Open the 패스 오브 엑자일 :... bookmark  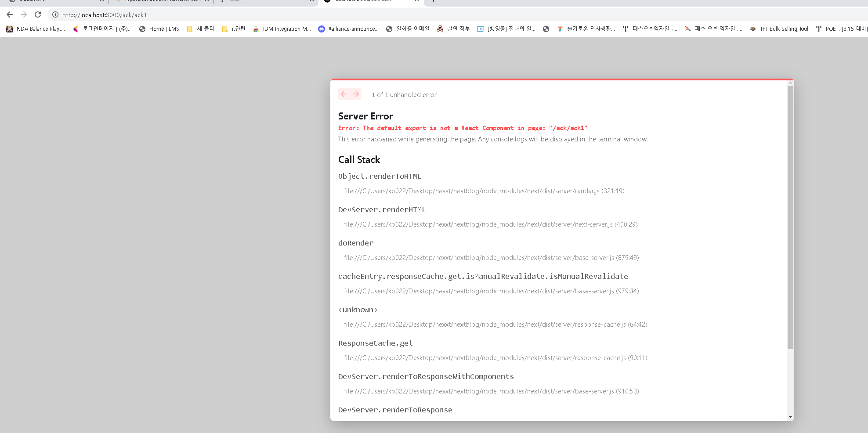point(713,29)
